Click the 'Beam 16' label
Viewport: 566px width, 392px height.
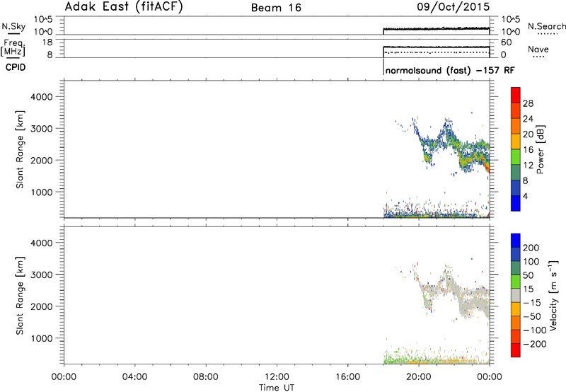point(276,8)
